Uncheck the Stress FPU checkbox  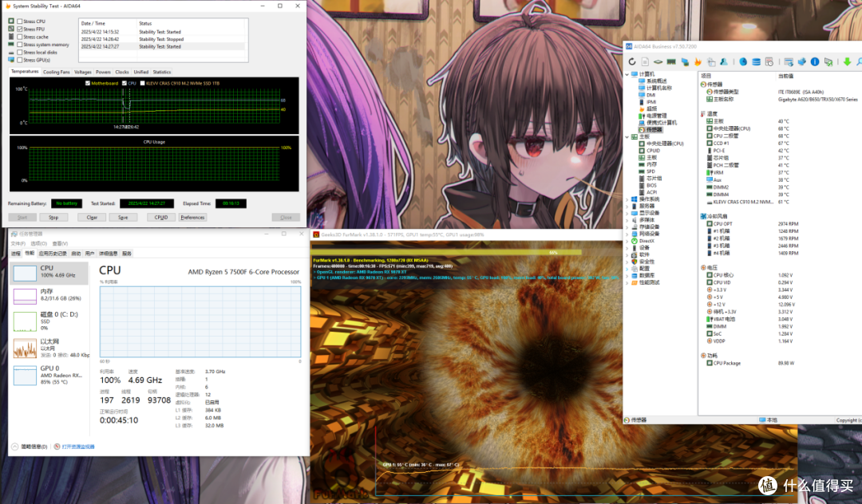(x=20, y=29)
